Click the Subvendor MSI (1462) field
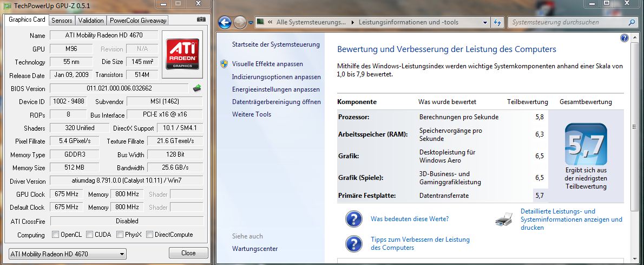 point(165,101)
